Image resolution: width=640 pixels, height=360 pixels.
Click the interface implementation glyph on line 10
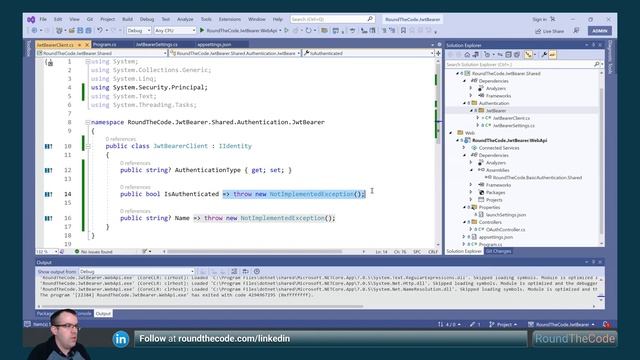(x=48, y=146)
